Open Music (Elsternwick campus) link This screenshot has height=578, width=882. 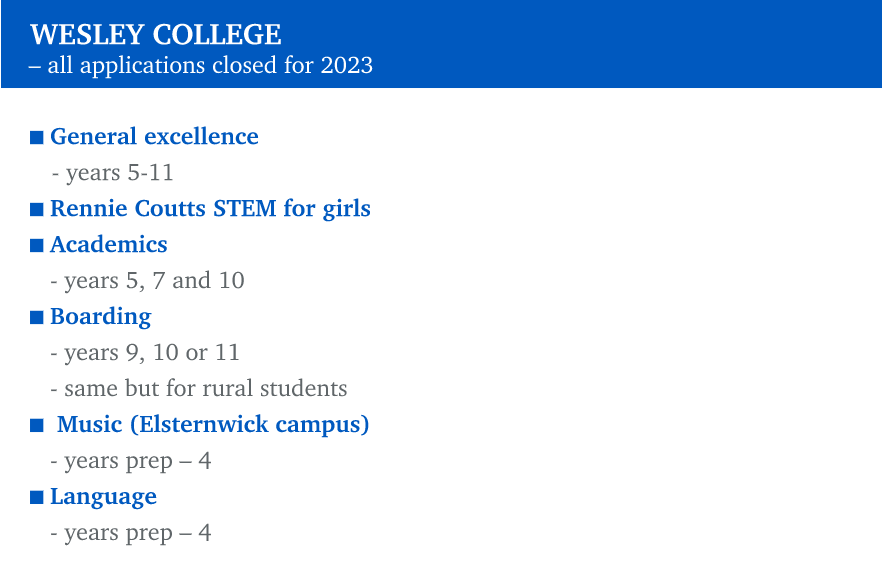213,425
